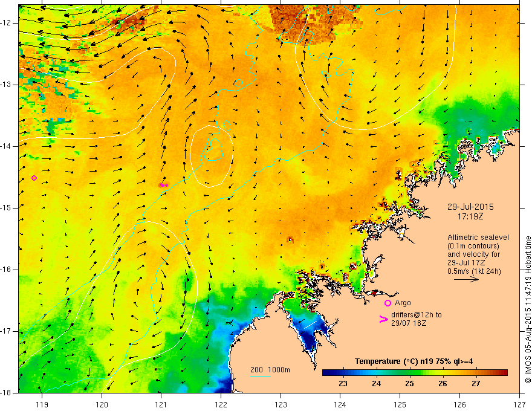Click the colorbar tick label '26'
Screen dimensions: 532x411
pos(443,384)
